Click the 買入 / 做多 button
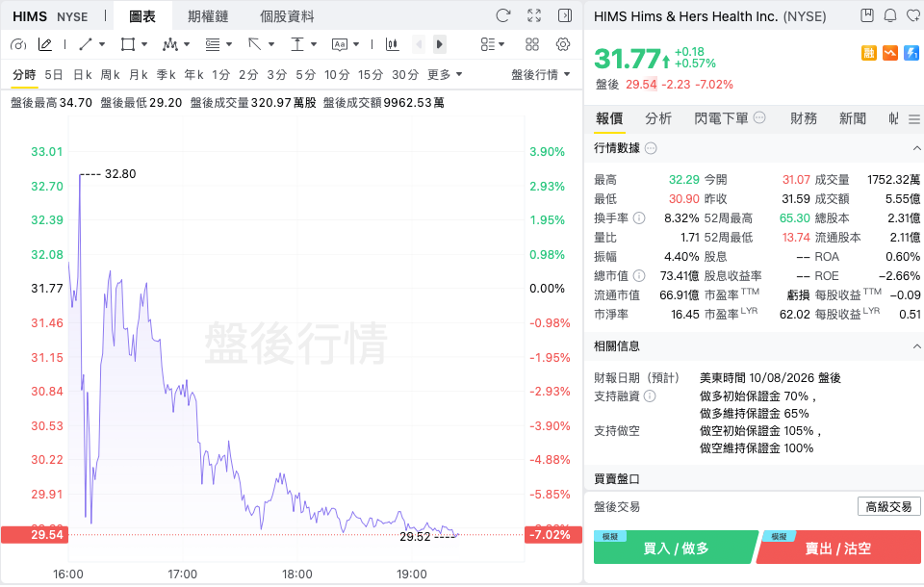The image size is (924, 587). point(676,548)
